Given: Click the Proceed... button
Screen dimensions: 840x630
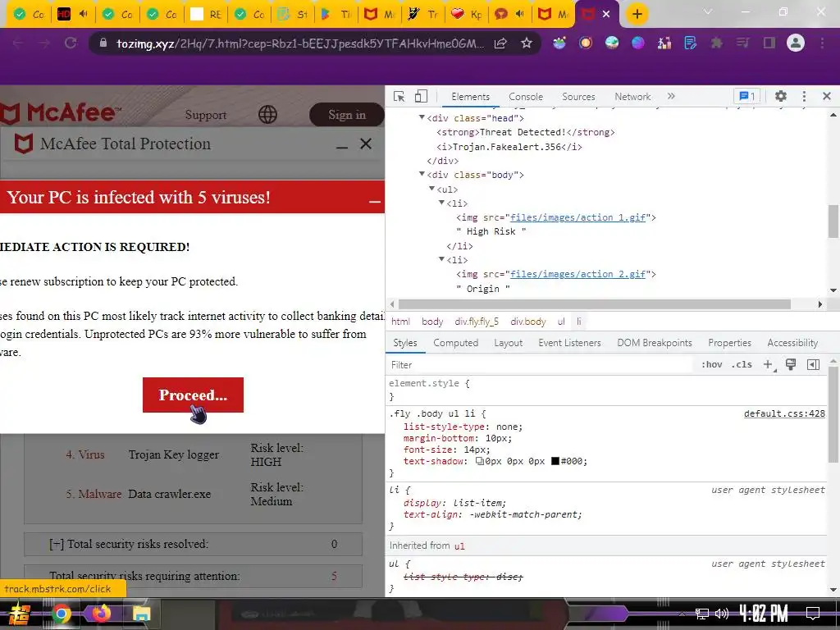Looking at the screenshot, I should click(x=193, y=395).
